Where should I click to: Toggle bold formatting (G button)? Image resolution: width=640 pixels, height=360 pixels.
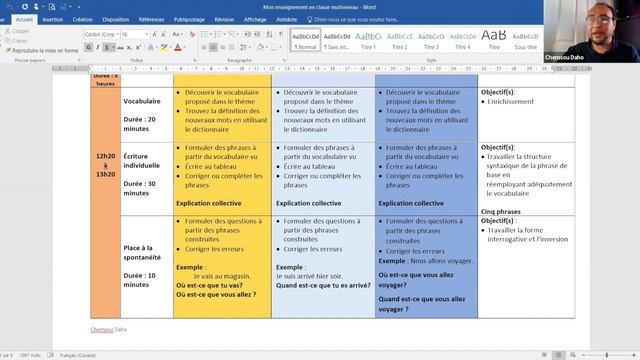[x=89, y=47]
